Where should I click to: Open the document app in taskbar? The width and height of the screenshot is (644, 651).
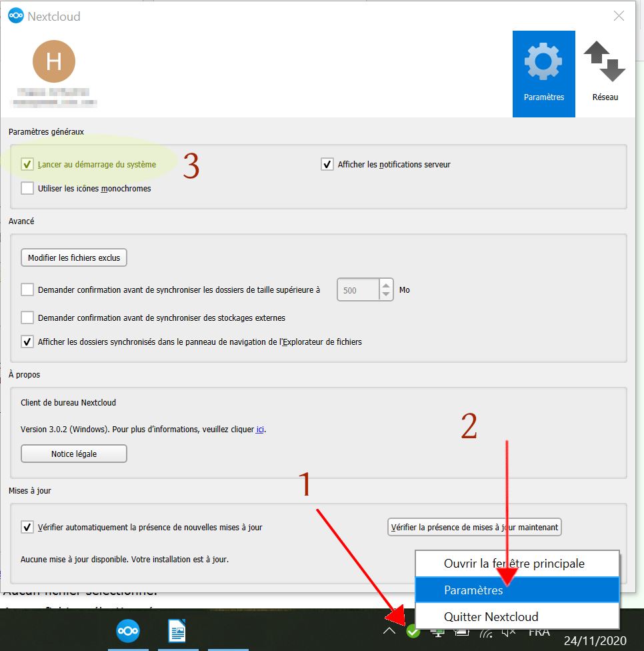click(x=177, y=631)
